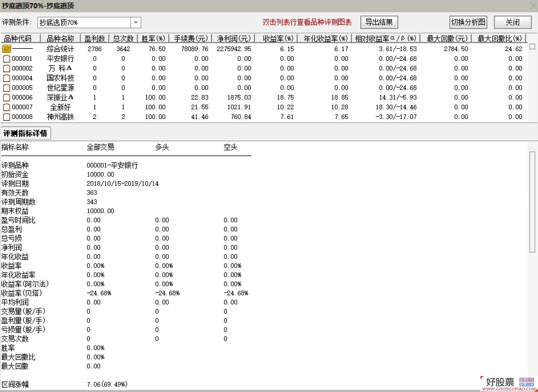The height and width of the screenshot is (392, 538).
Task: Click the 初始资金 indicator label
Action: [15, 174]
